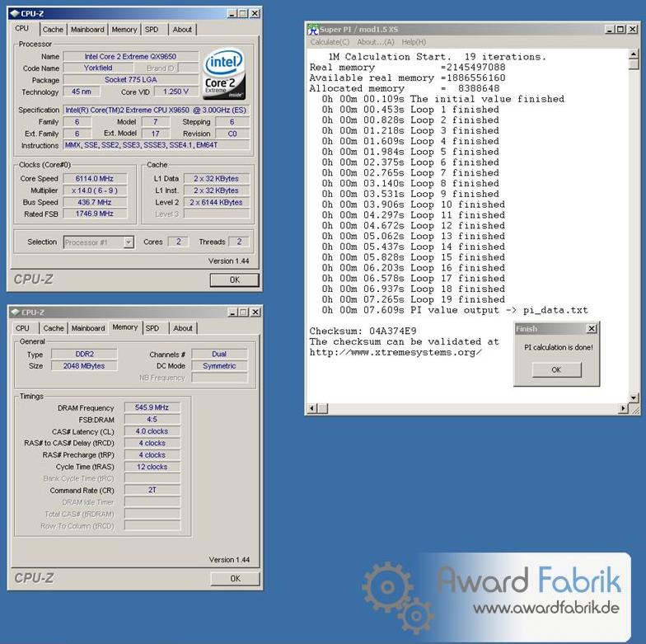This screenshot has height=644, width=646.
Task: Click the DRAM Frequency value '545.9 MHz'
Action: click(152, 407)
